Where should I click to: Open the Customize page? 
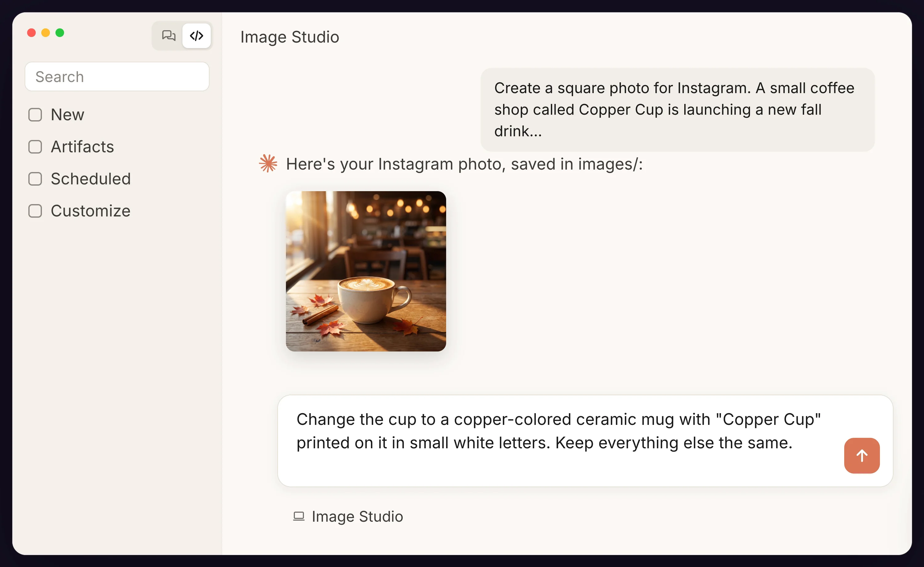(x=90, y=211)
